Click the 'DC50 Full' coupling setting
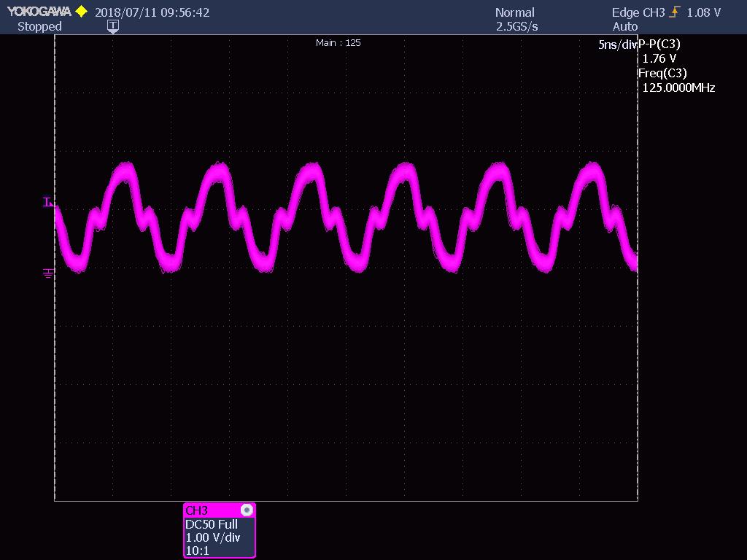747x560 pixels. tap(212, 524)
